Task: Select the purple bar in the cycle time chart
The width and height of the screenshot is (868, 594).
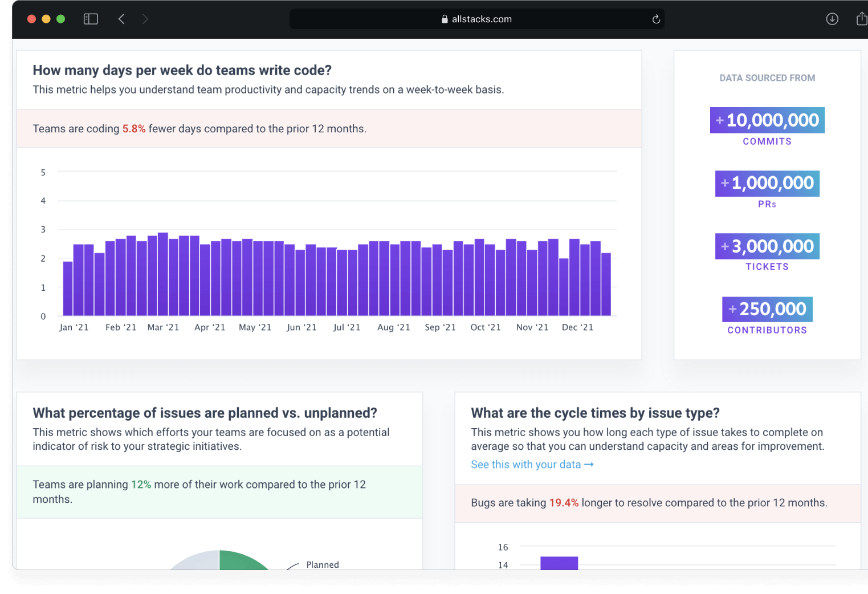Action: (559, 564)
